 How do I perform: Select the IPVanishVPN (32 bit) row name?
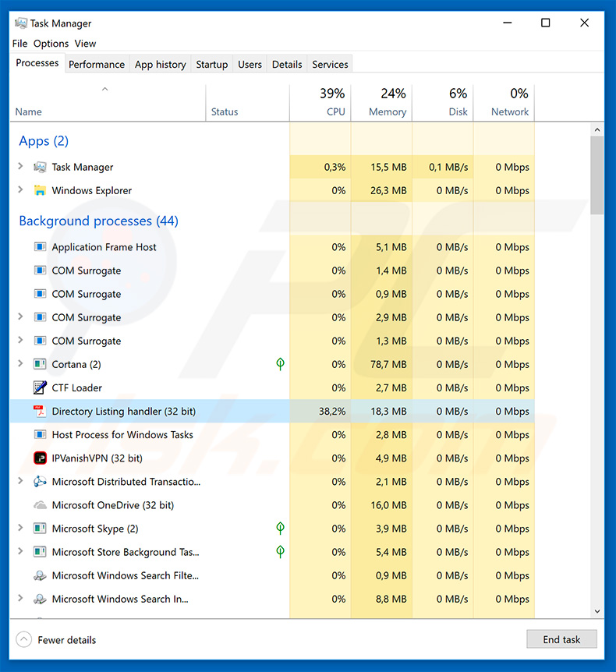point(97,458)
